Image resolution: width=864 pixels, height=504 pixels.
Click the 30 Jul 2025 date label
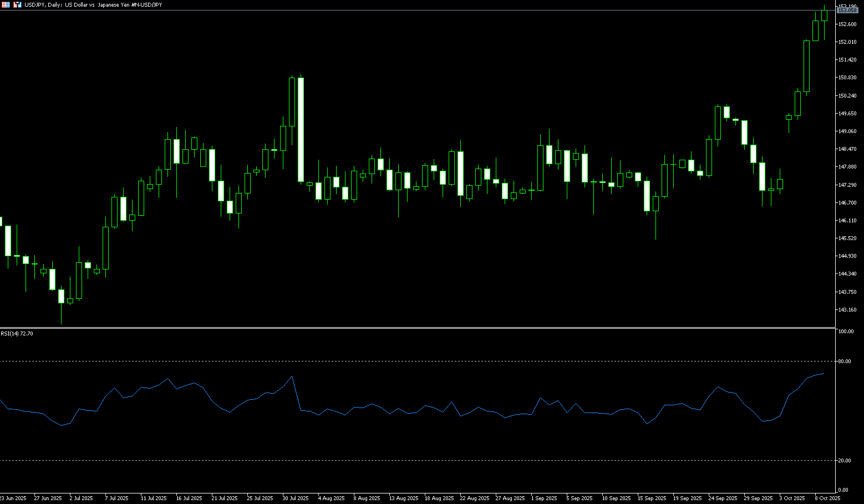point(295,498)
